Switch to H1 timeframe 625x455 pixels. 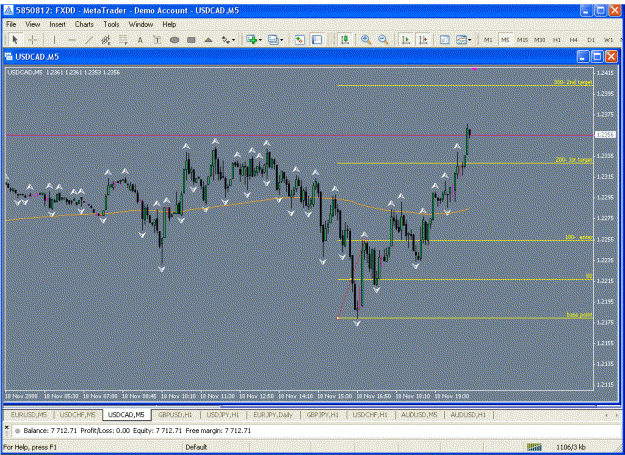click(x=557, y=40)
